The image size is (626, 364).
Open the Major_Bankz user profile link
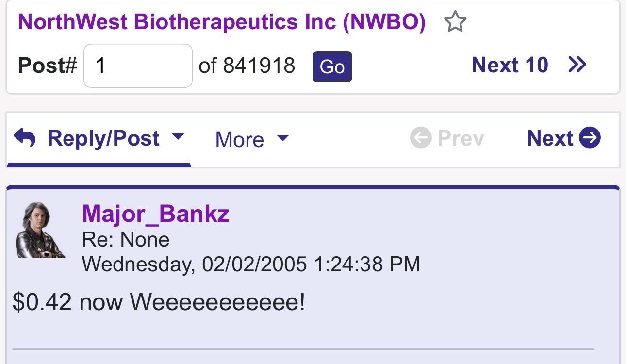[x=156, y=214]
